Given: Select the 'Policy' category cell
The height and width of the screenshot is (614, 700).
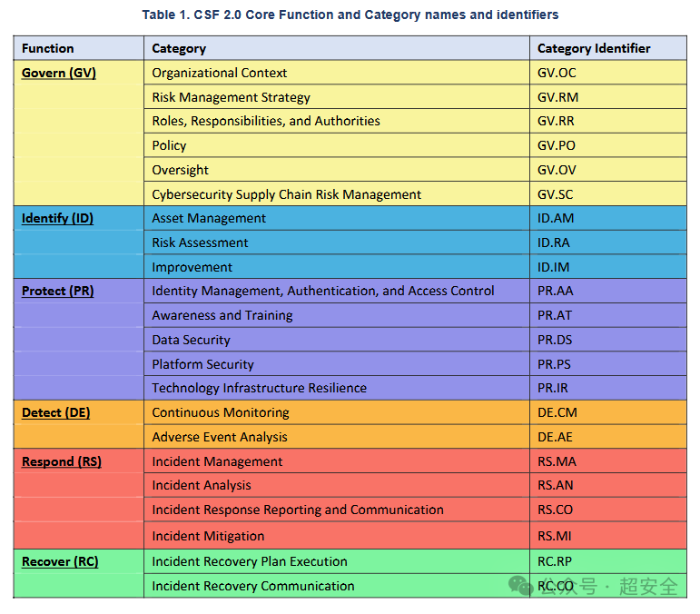Looking at the screenshot, I should click(x=337, y=145).
